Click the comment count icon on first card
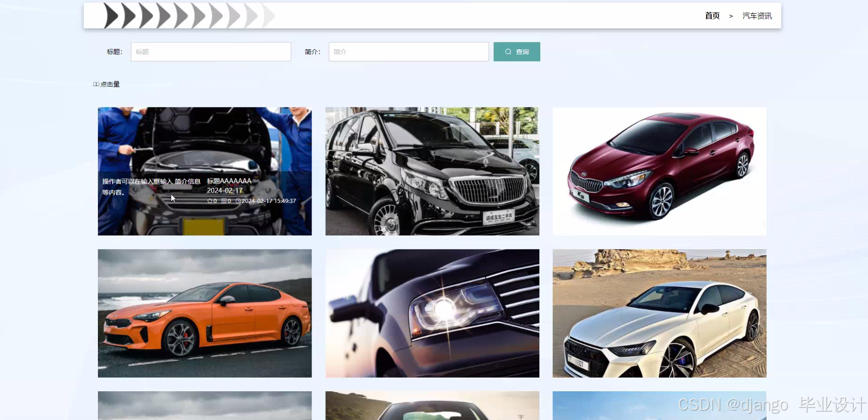 [224, 201]
